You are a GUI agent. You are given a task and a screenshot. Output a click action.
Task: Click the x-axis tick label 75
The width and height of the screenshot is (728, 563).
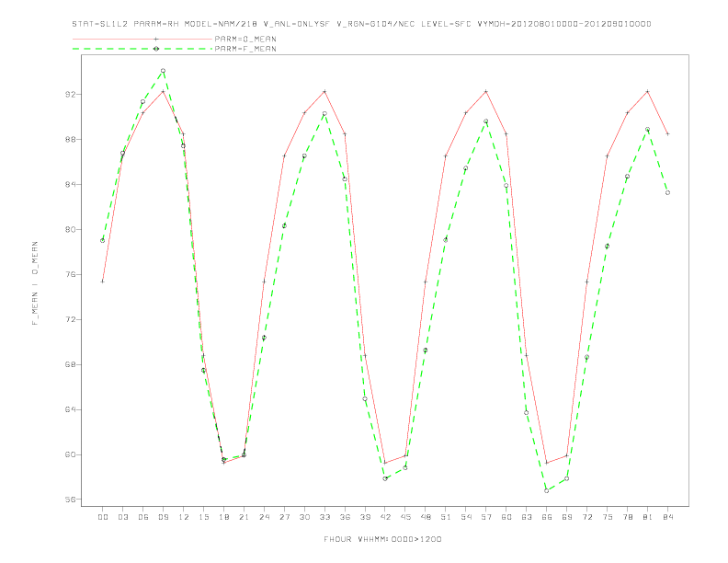click(x=608, y=517)
